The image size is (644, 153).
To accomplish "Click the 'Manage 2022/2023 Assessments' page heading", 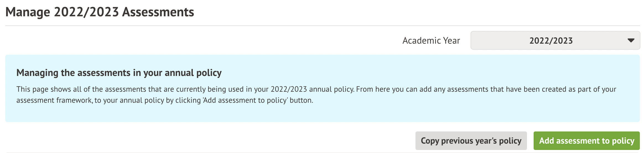I will tap(100, 12).
